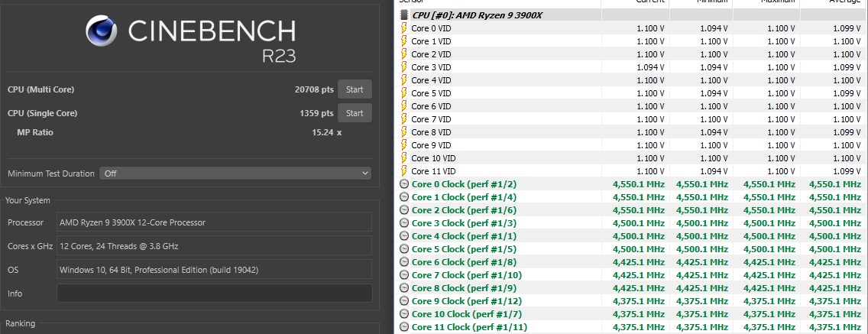Click the clock icon of Core 3 Clock
868x334 pixels.
click(x=404, y=223)
